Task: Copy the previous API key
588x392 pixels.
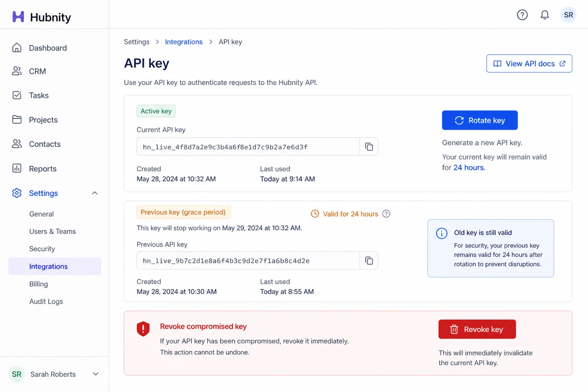Action: pos(369,261)
